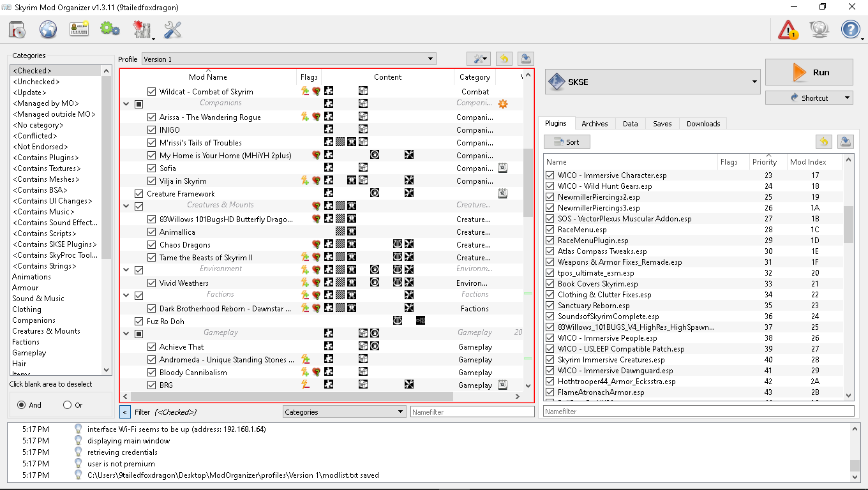Switch to the Data tab
868x490 pixels.
[630, 124]
